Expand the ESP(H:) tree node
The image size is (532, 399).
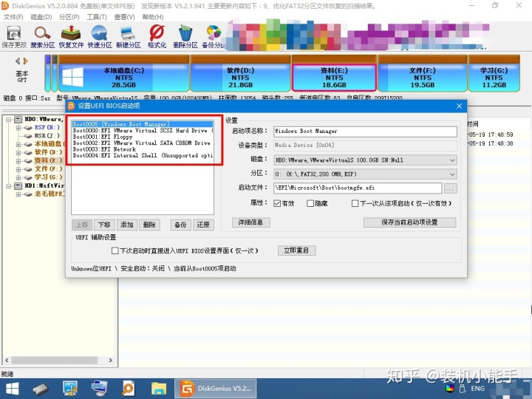(x=18, y=128)
